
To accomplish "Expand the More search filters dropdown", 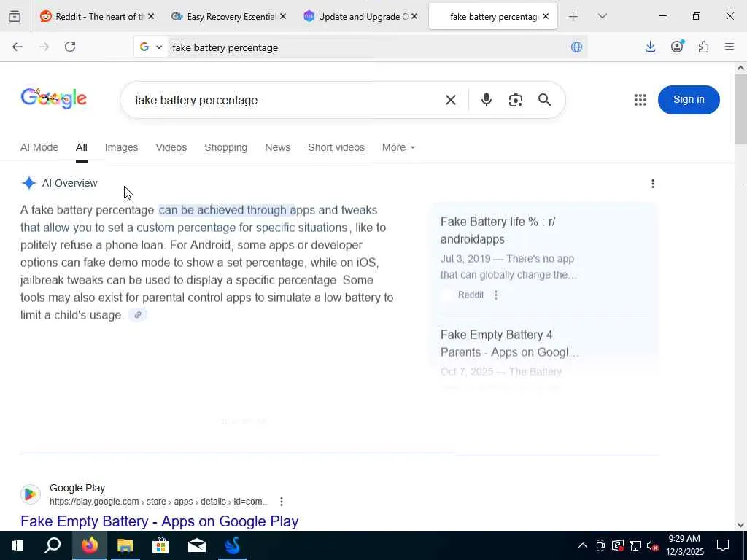I will coord(398,147).
